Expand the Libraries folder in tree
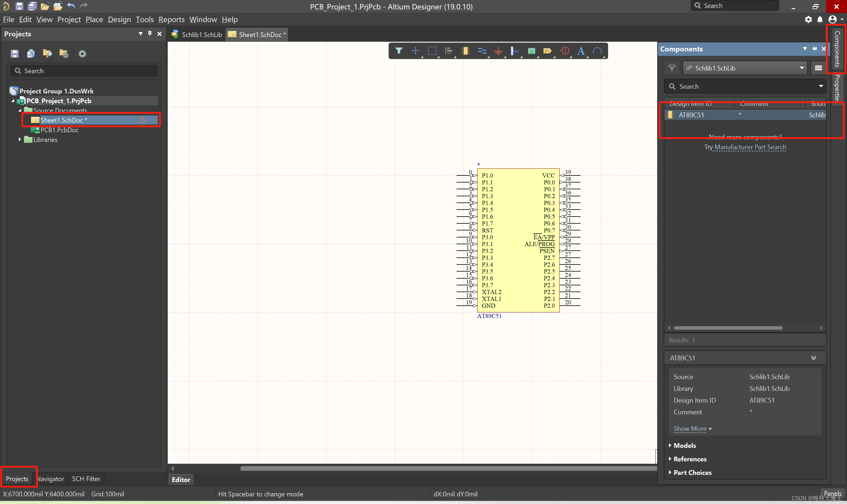Viewport: 847px width, 504px height. [x=20, y=139]
